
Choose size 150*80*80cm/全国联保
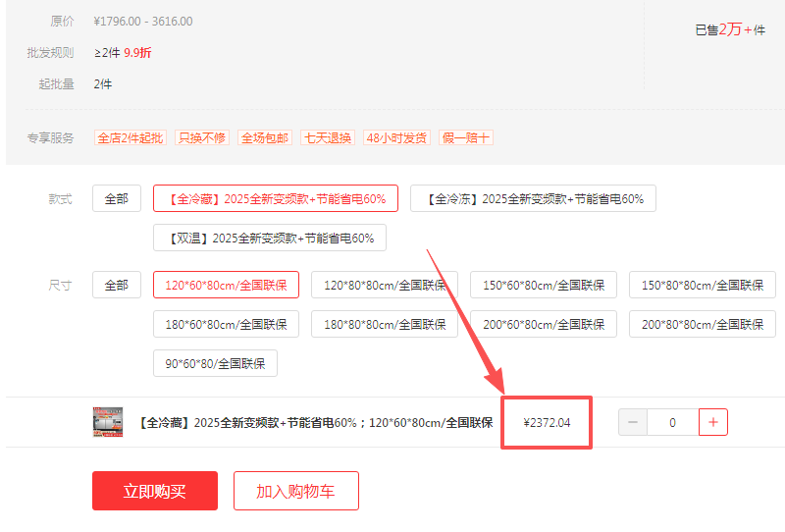702,285
